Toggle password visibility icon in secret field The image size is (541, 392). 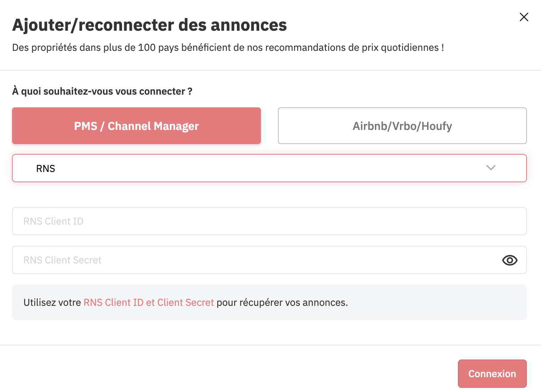[510, 260]
